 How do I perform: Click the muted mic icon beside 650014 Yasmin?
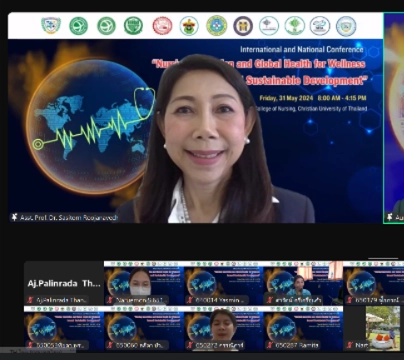click(x=190, y=300)
